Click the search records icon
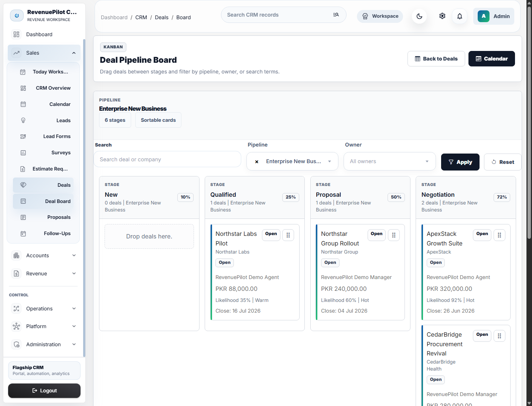The image size is (532, 406). click(336, 15)
